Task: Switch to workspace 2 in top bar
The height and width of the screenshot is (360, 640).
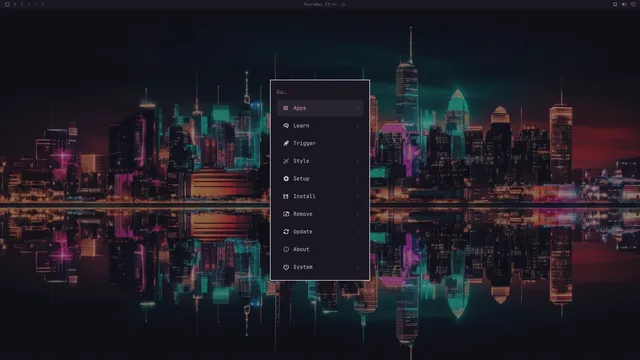Action: click(22, 4)
